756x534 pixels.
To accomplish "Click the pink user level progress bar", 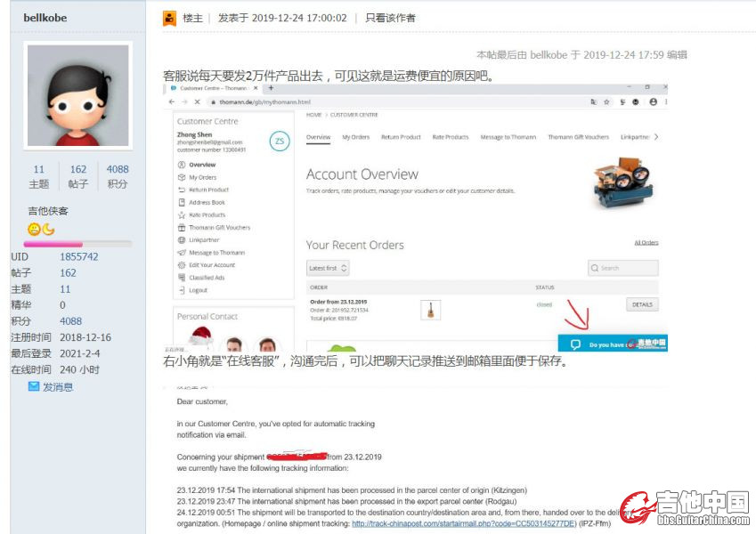I will pyautogui.click(x=77, y=243).
